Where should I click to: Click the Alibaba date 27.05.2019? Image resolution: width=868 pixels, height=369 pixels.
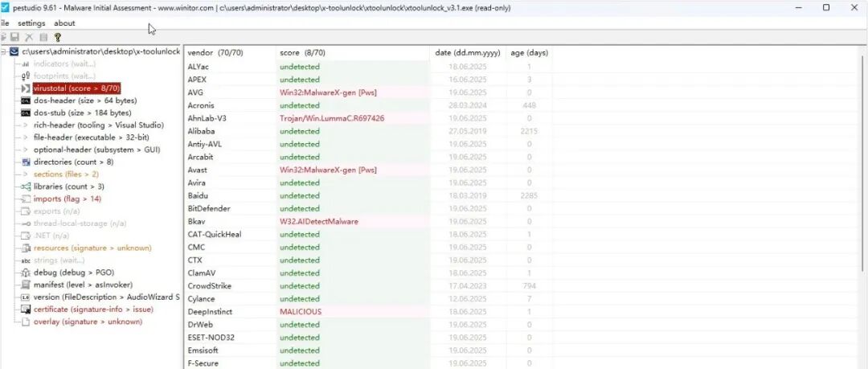coord(468,131)
